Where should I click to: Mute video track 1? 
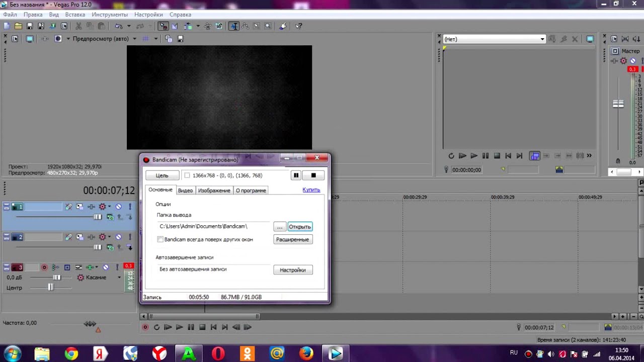pyautogui.click(x=118, y=207)
